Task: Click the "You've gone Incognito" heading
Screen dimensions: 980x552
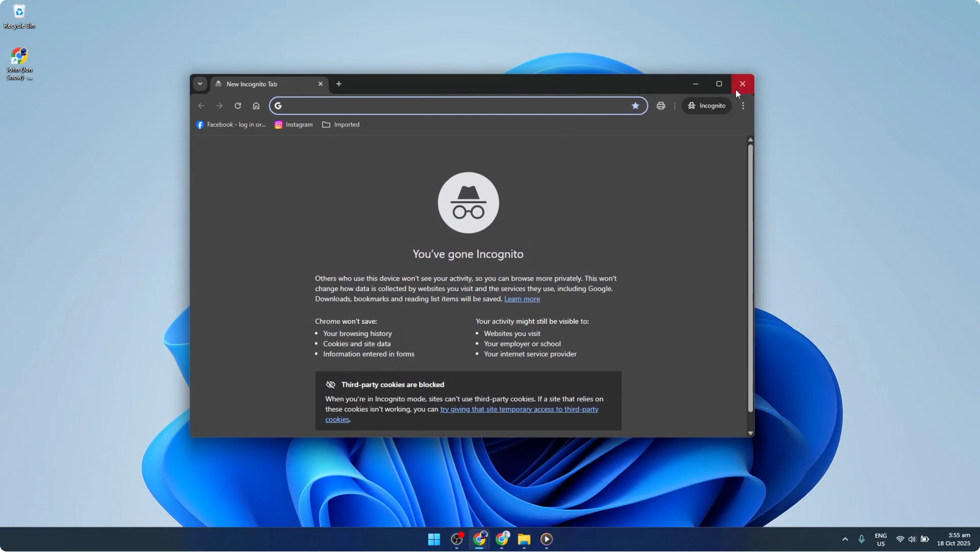Action: (x=468, y=254)
